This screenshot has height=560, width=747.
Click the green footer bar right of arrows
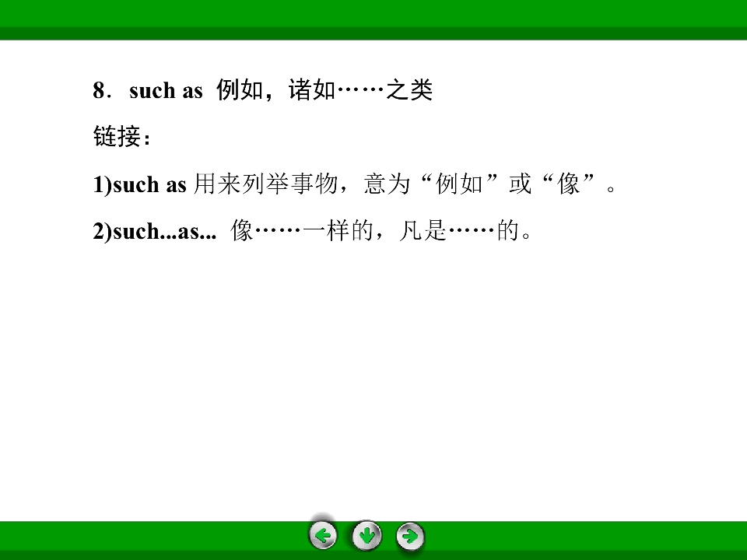(584, 537)
